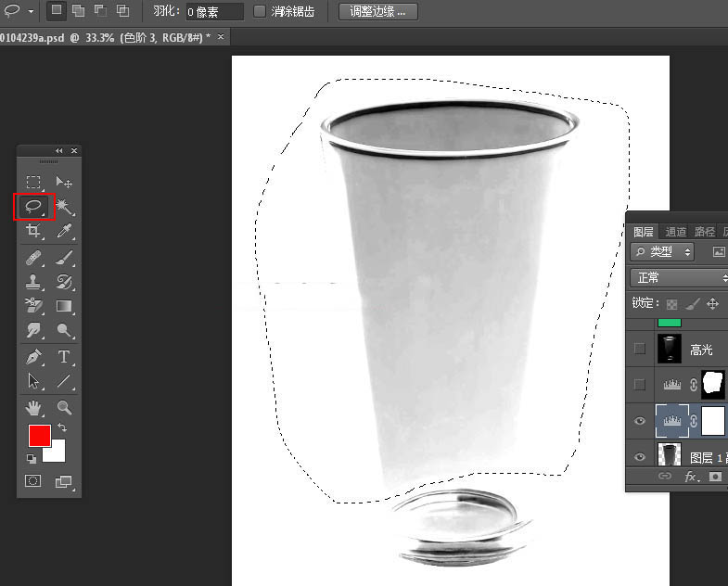Click the 调整边缘 refine edge button
Image resolution: width=728 pixels, height=586 pixels.
(x=377, y=11)
